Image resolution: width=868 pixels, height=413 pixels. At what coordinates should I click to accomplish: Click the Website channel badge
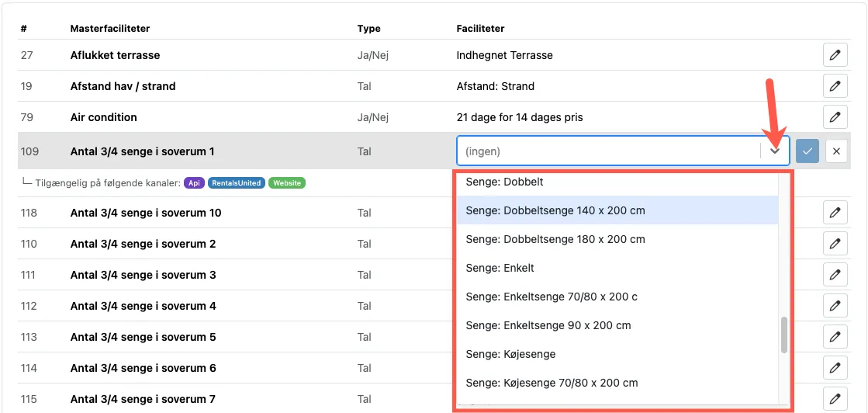(x=287, y=183)
